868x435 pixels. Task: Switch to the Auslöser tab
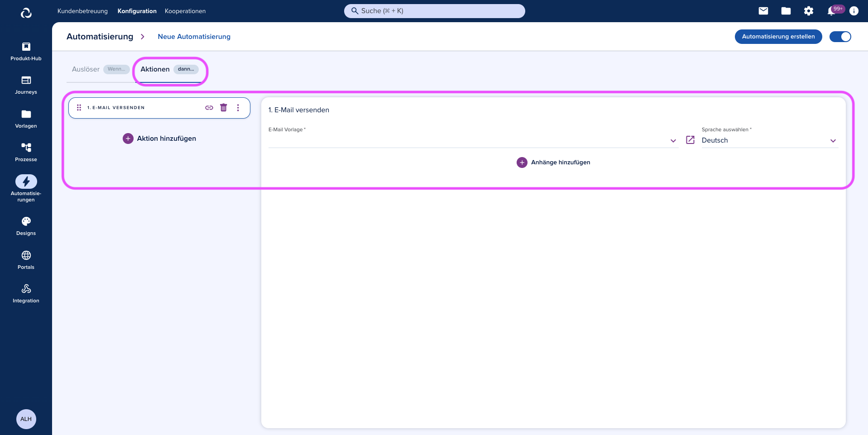click(101, 69)
